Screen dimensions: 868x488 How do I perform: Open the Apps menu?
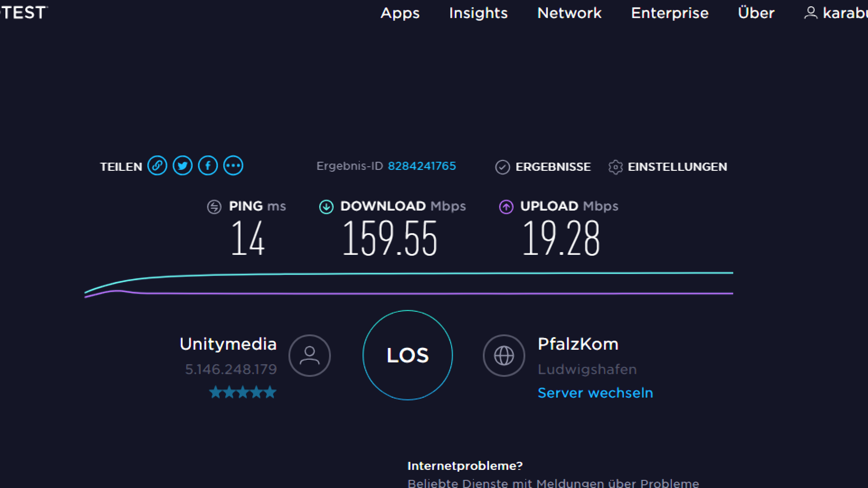pyautogui.click(x=400, y=13)
